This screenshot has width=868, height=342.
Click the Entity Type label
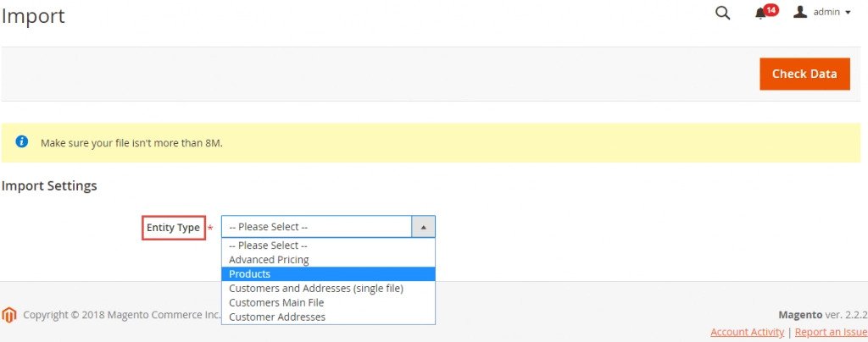pos(173,228)
